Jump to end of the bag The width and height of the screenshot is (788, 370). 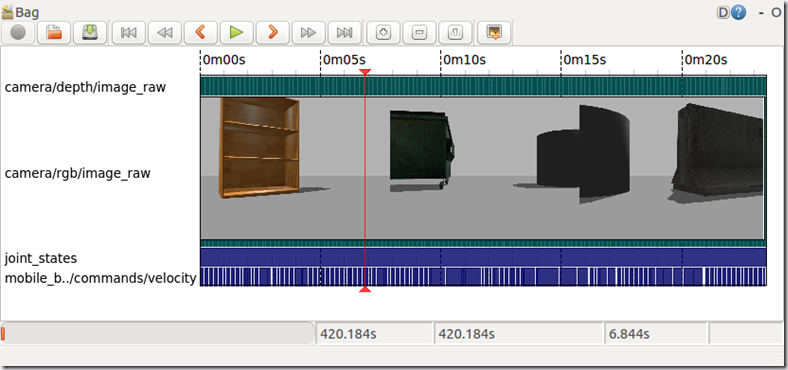pos(345,33)
